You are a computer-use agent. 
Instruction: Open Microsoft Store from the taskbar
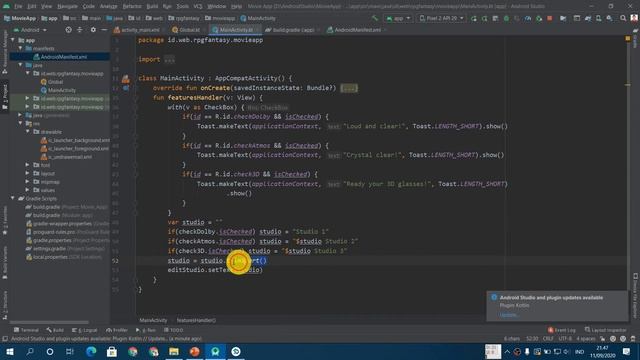click(112, 351)
